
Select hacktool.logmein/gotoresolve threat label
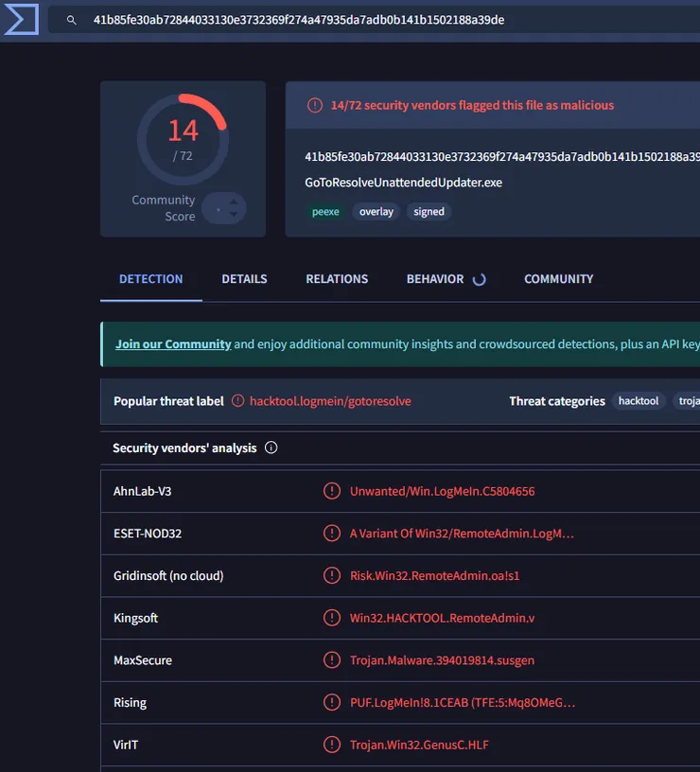point(330,401)
